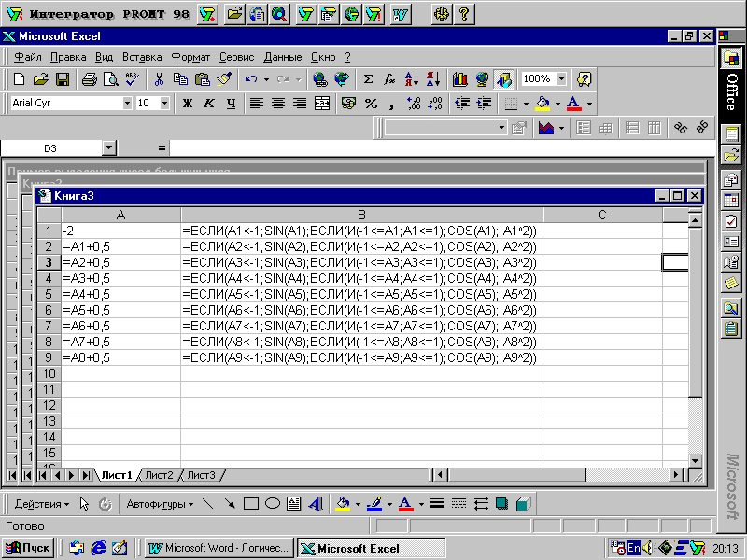Open the undo history dropdown arrow
This screenshot has width=747, height=560.
point(266,79)
